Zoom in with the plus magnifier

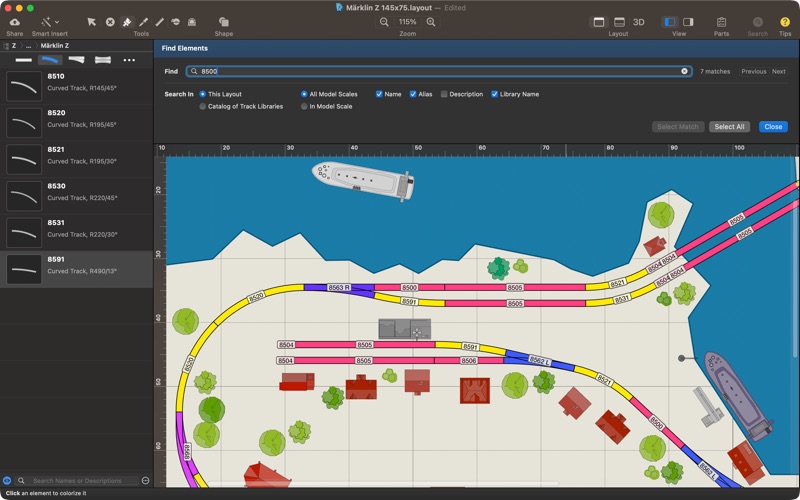pos(431,22)
